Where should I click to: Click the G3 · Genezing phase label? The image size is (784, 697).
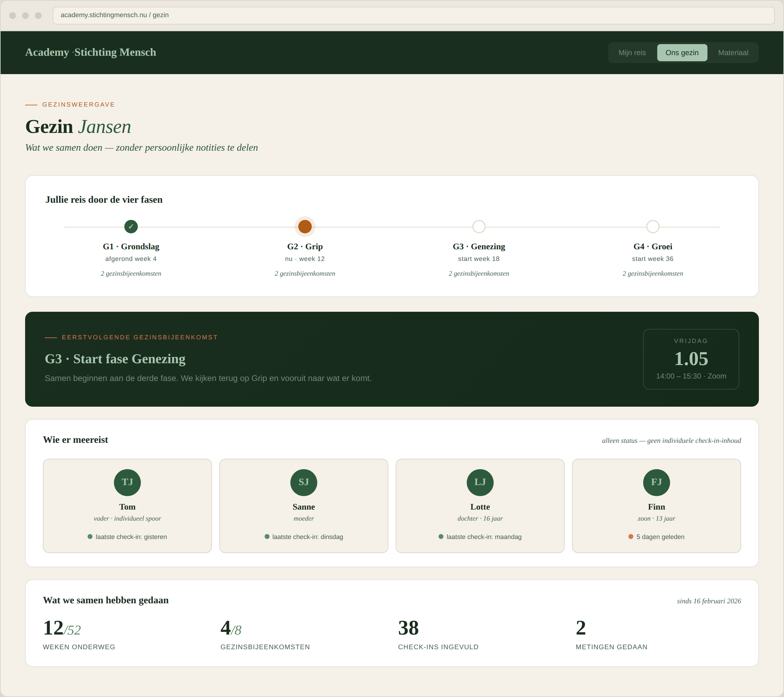click(x=479, y=246)
